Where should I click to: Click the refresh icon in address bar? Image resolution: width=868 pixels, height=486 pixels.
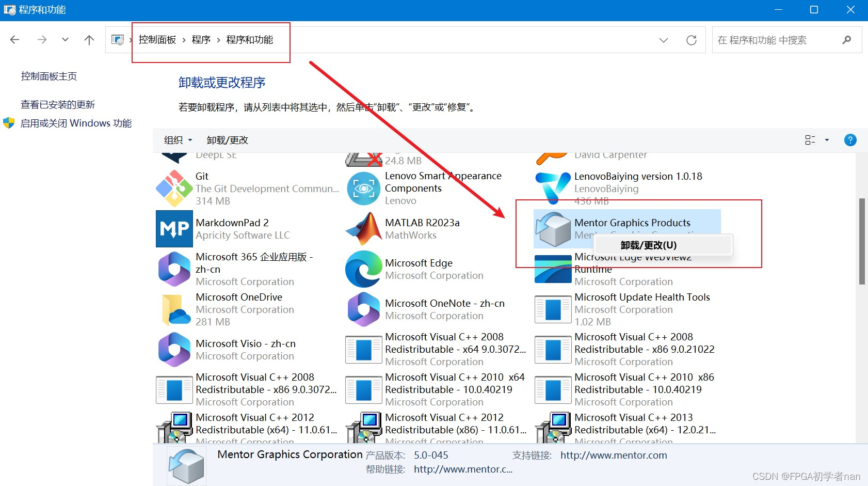[692, 40]
